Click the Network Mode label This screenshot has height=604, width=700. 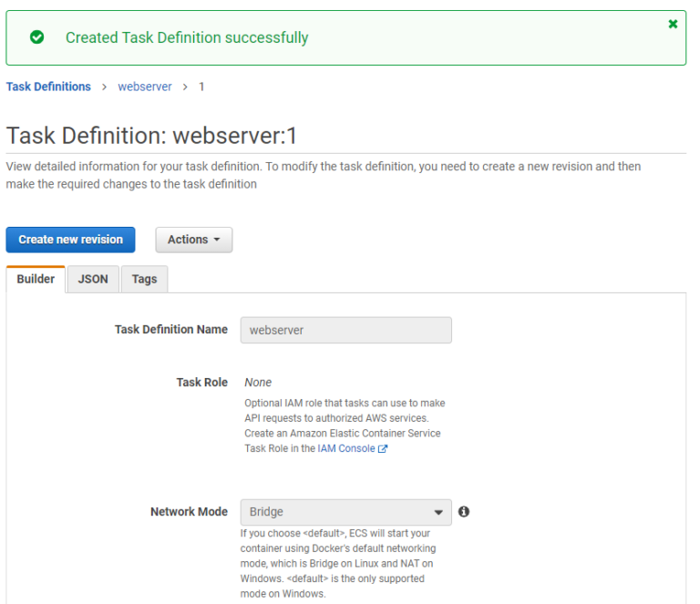click(x=189, y=512)
